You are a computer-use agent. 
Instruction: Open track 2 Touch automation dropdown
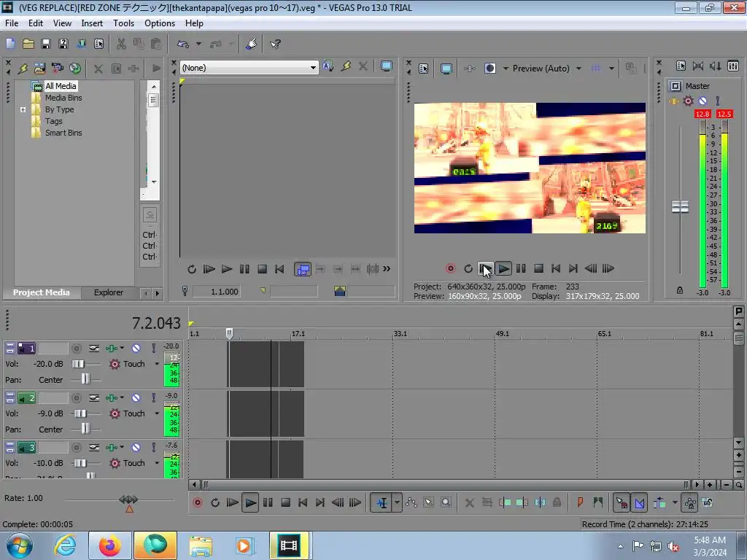point(157,413)
